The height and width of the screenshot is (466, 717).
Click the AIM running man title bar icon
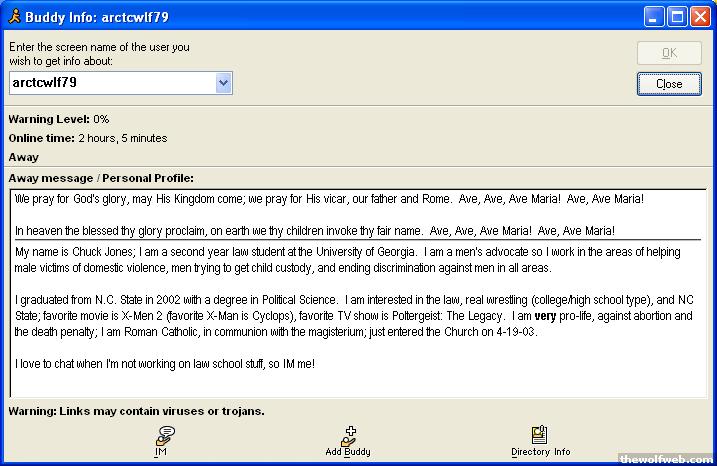click(13, 15)
